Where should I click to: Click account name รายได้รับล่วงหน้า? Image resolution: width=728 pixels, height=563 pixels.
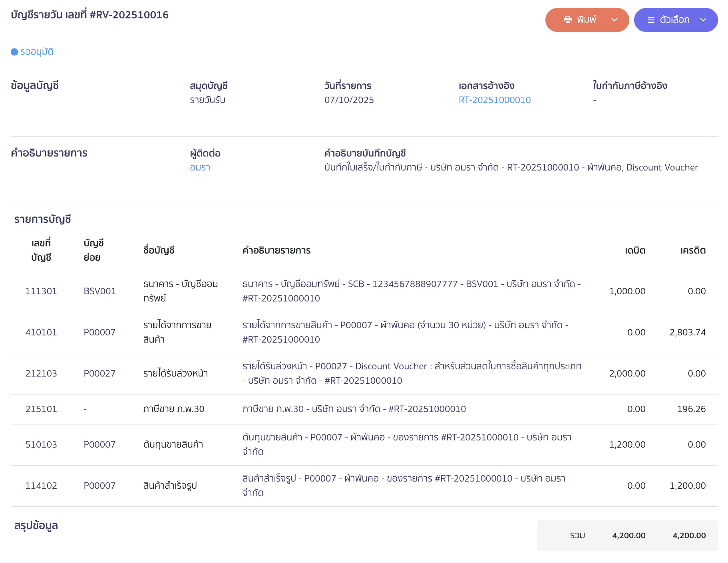coord(176,373)
